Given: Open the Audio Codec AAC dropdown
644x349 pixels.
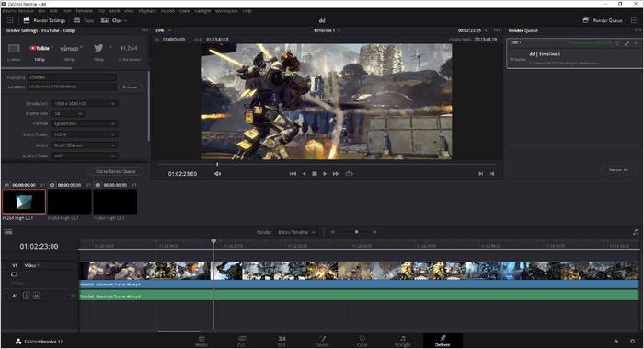Looking at the screenshot, I should 85,156.
